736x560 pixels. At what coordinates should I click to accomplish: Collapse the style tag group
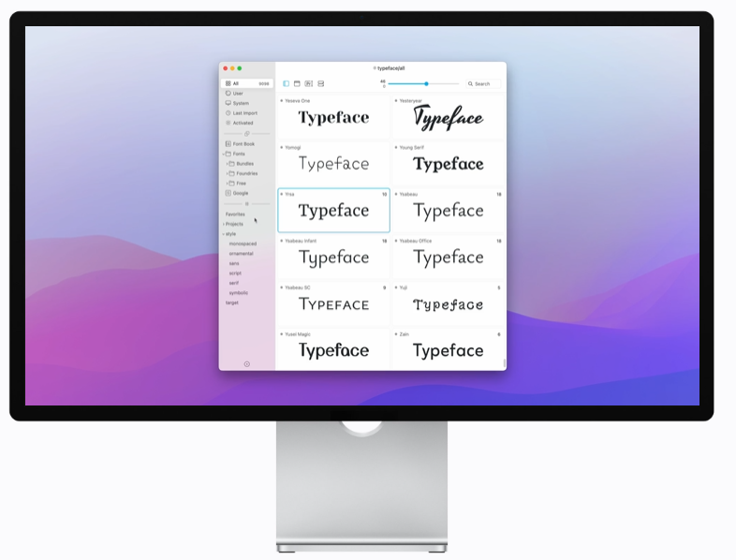223,234
